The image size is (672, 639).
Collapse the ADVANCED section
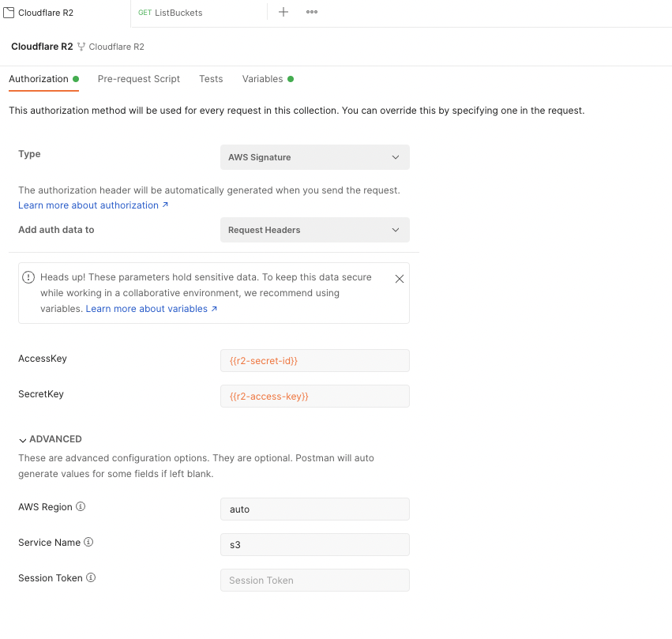(x=23, y=438)
